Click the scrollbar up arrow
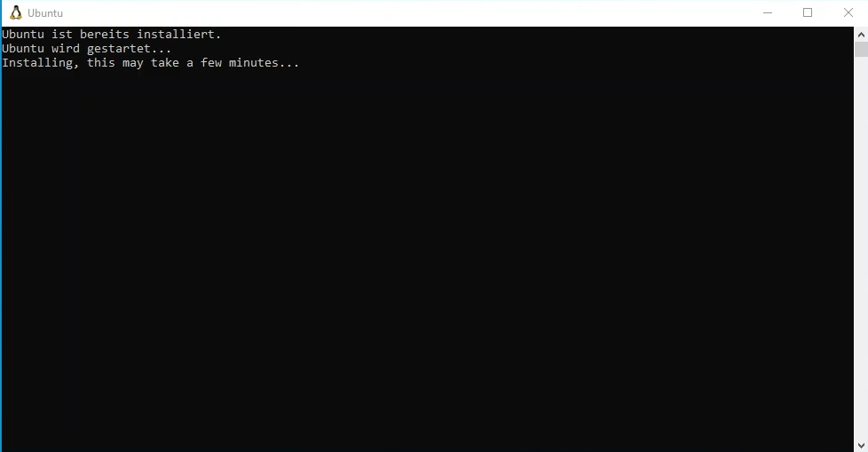This screenshot has width=868, height=452. point(861,35)
